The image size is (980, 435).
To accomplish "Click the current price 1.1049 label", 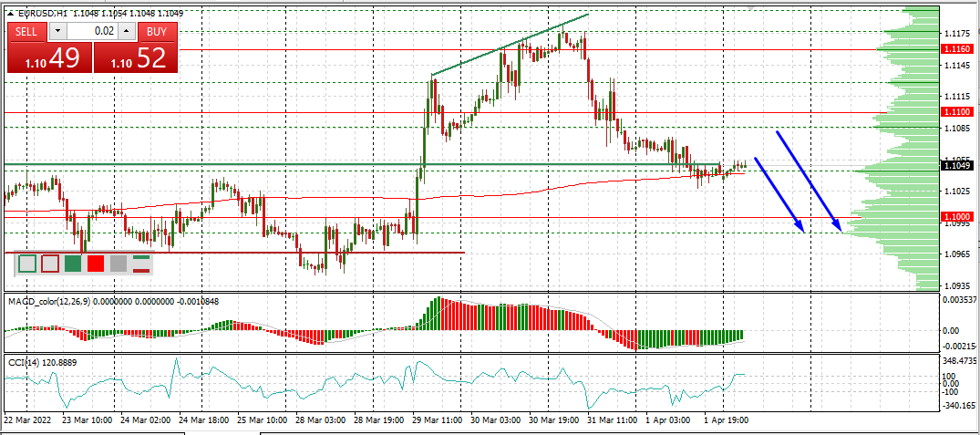I will point(958,165).
